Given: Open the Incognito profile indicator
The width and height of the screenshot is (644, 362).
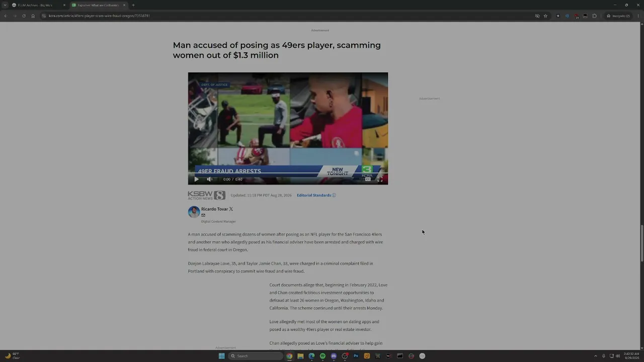Looking at the screenshot, I should pos(618,16).
